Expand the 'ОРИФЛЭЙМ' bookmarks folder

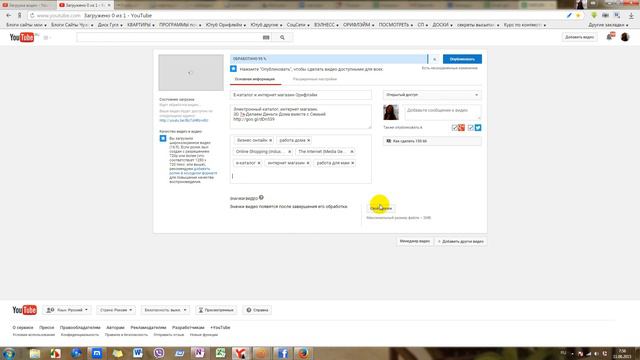[358, 25]
